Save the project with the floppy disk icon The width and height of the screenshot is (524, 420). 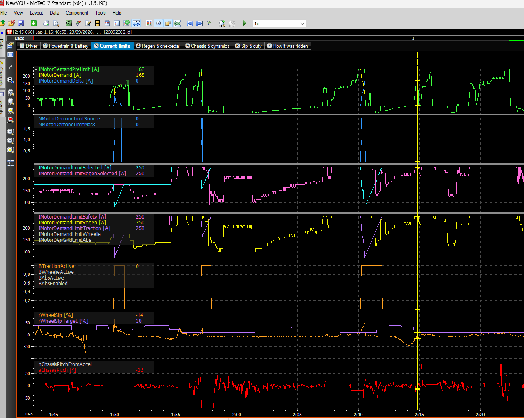pos(21,23)
